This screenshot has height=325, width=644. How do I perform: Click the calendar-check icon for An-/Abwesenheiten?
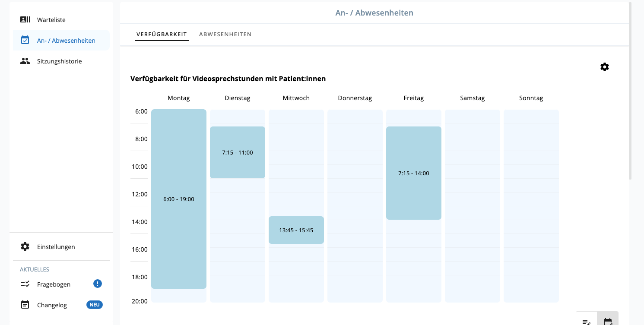click(x=25, y=40)
